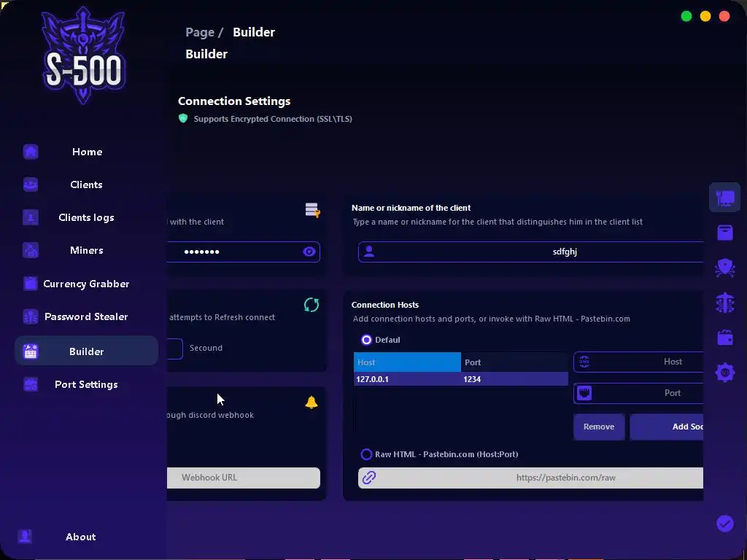Click the Connection Settings heading
747x560 pixels.
234,101
